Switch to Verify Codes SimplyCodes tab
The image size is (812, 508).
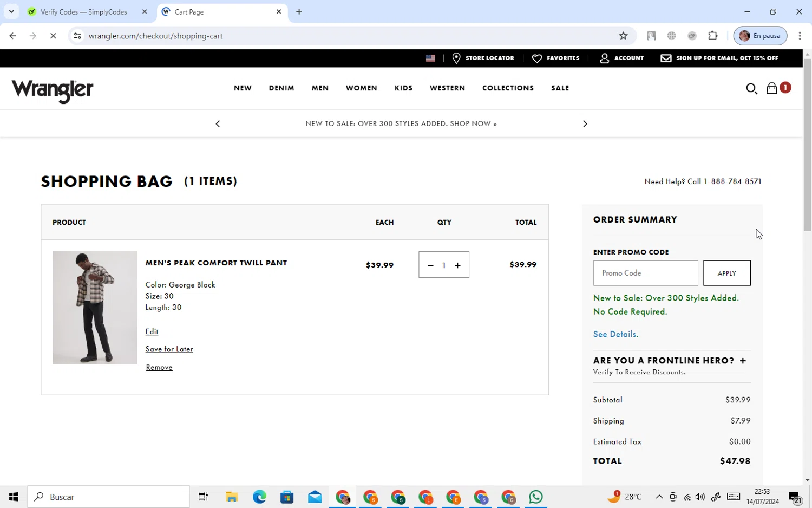tap(84, 11)
